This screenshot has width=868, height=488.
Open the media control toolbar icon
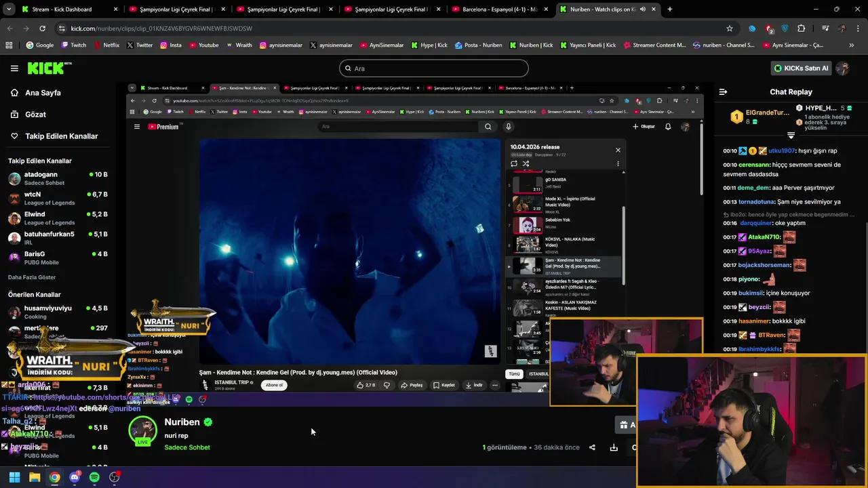825,28
